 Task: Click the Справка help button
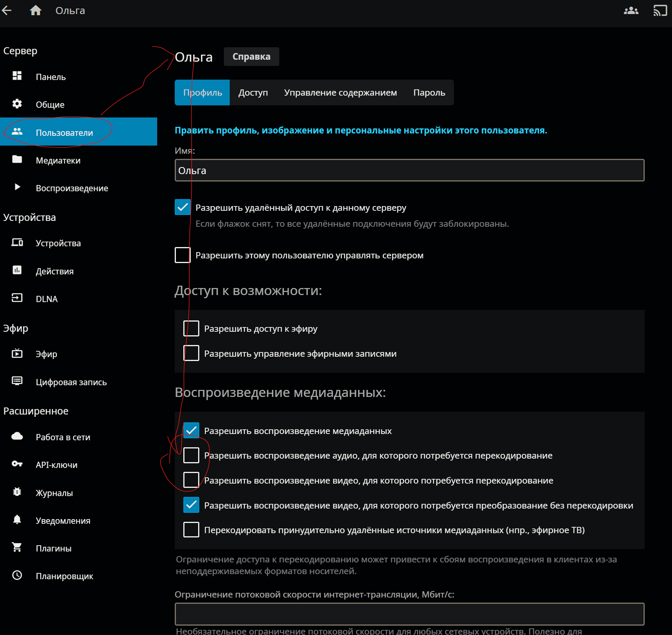(251, 57)
